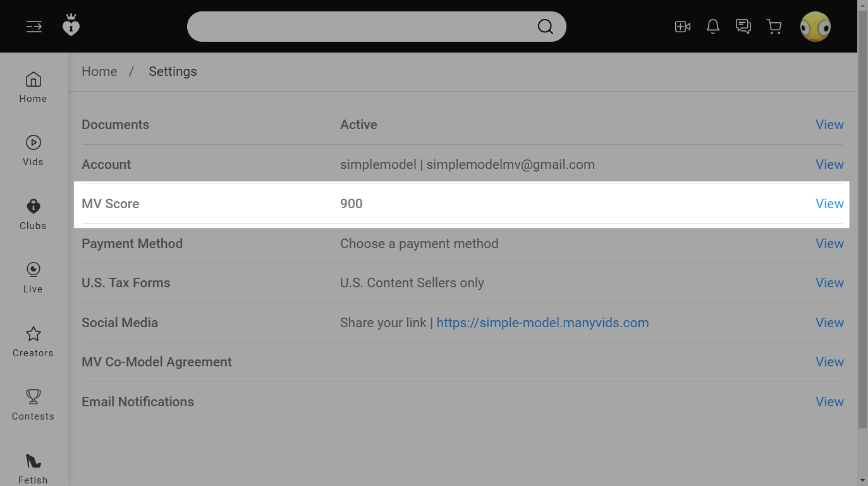Click inside the search input field
The width and height of the screenshot is (868, 486).
(360, 27)
